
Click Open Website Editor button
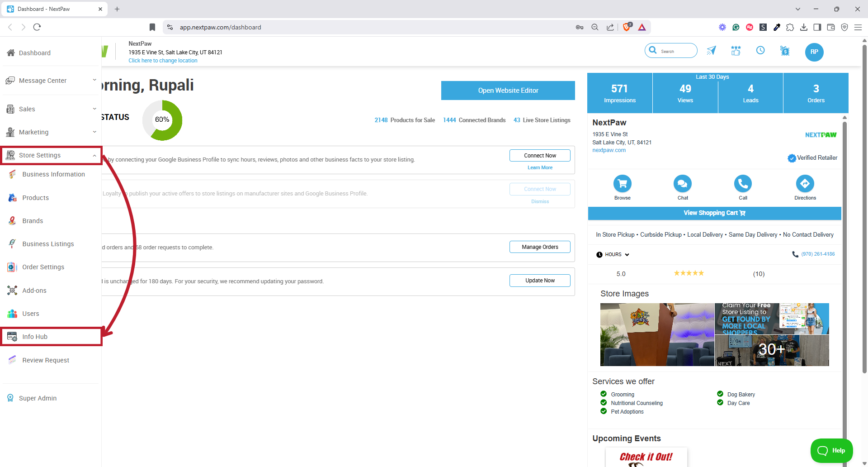point(508,91)
